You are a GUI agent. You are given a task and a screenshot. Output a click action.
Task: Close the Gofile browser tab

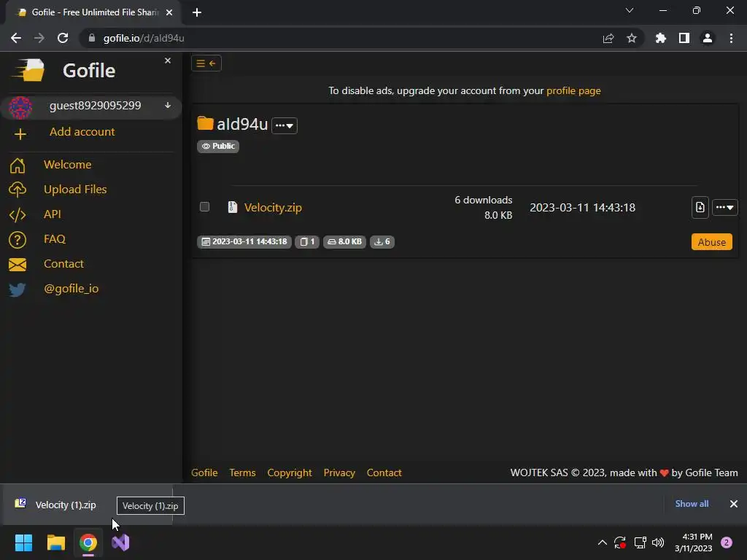point(169,12)
